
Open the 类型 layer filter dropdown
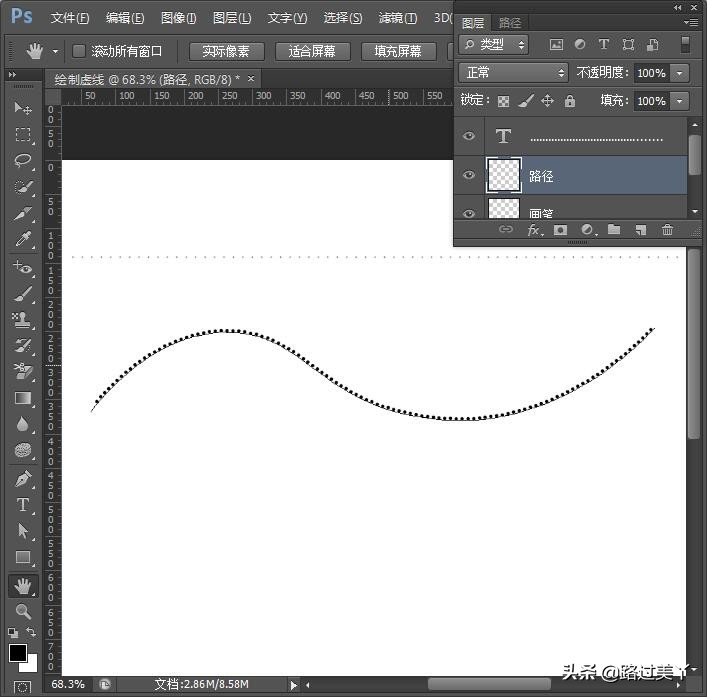[x=495, y=45]
